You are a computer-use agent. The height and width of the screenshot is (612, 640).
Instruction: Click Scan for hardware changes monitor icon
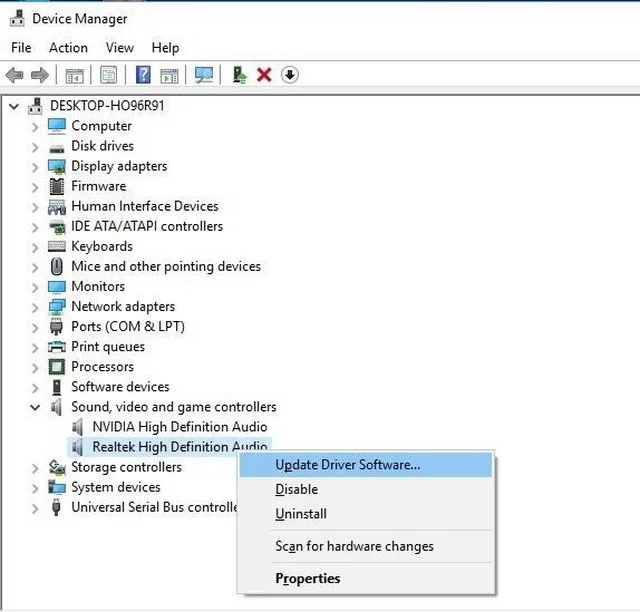point(204,75)
